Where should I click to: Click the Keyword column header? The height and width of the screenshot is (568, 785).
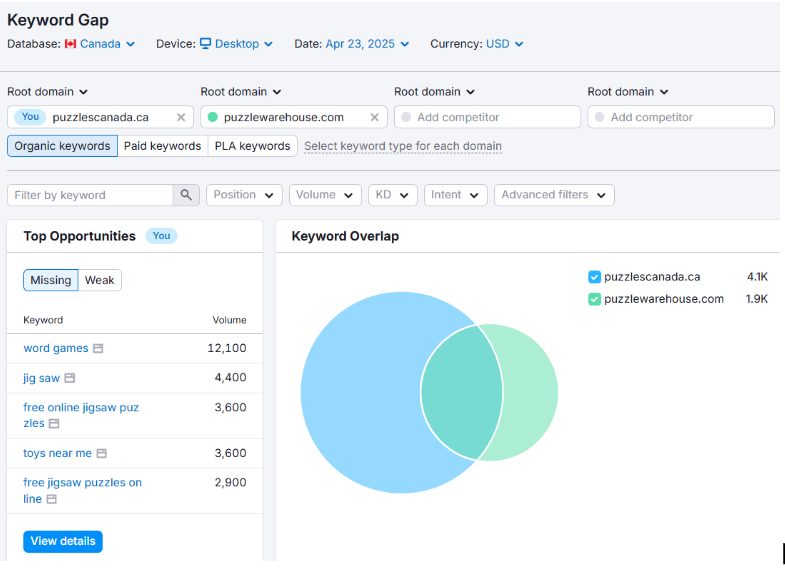[43, 320]
